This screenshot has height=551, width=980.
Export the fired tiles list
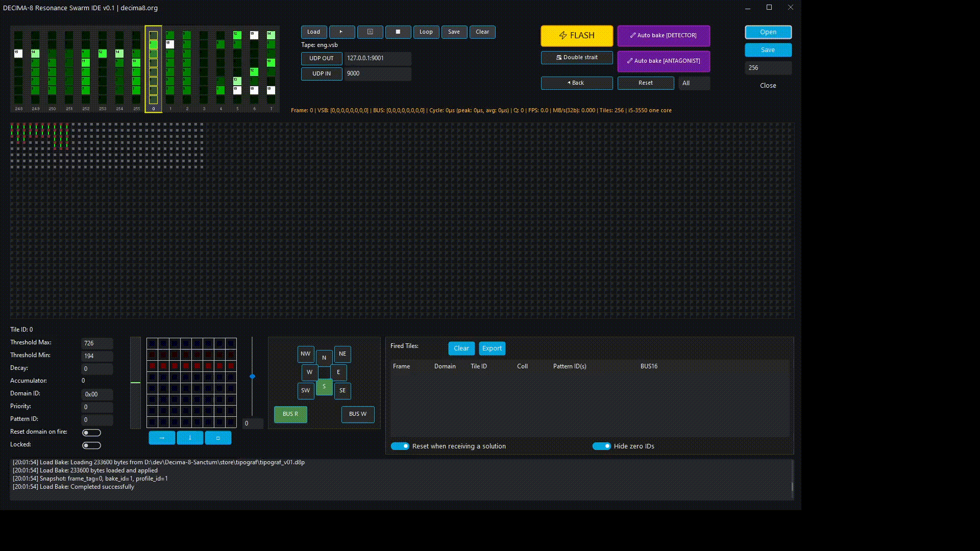[x=492, y=348]
